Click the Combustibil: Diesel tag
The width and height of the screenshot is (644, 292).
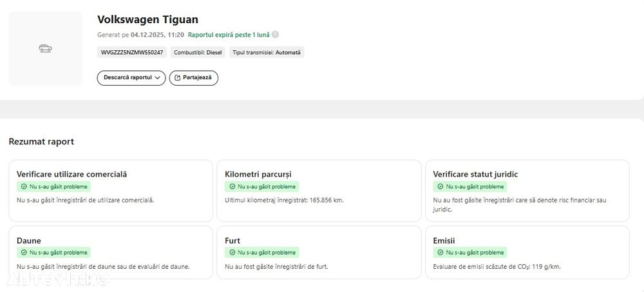coord(198,52)
